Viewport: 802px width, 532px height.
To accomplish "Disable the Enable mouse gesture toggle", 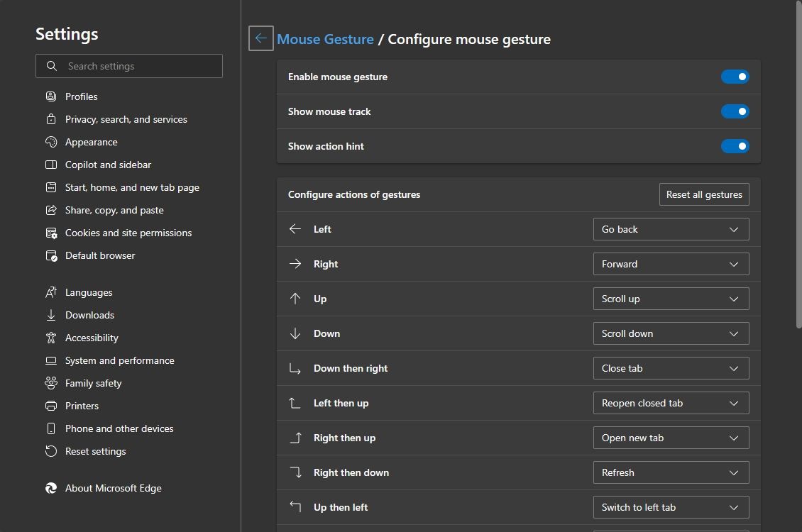I will point(735,76).
